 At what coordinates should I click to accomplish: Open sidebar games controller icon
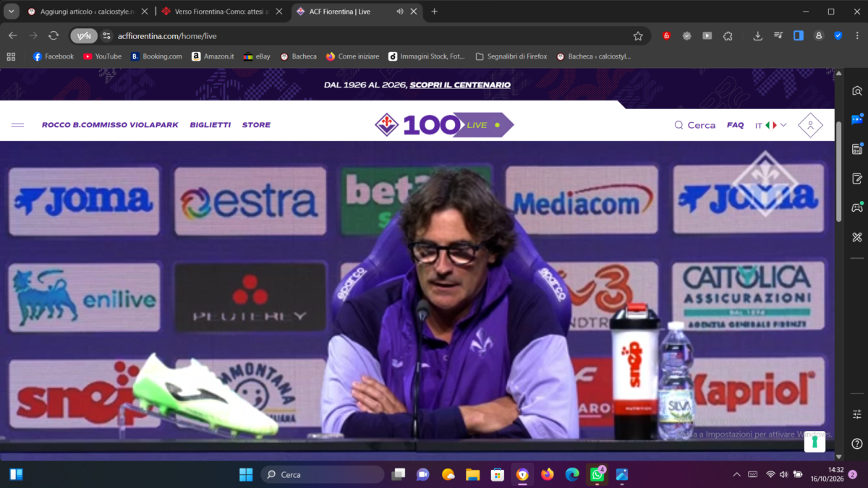click(x=857, y=207)
